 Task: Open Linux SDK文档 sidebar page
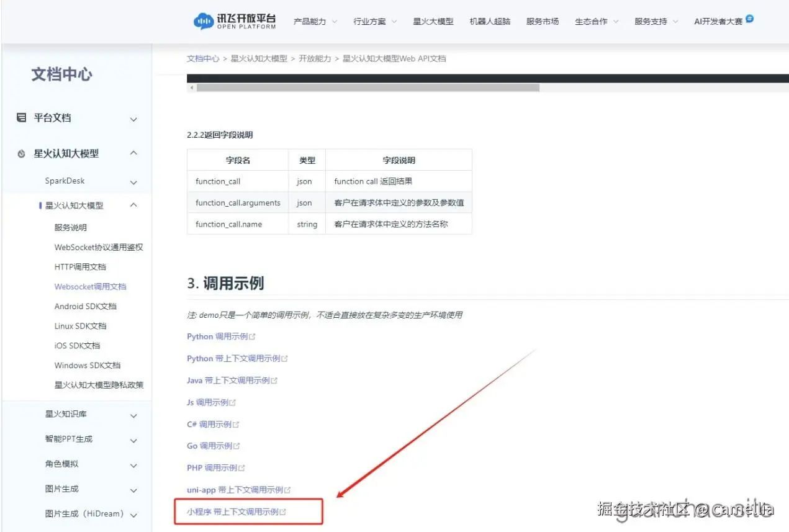point(80,326)
